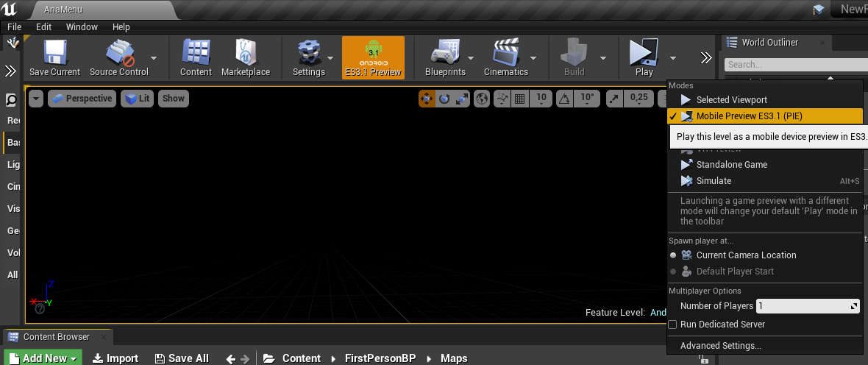Expand the Build options dropdown arrow
Viewport: 868px width, 365px height.
point(603,57)
